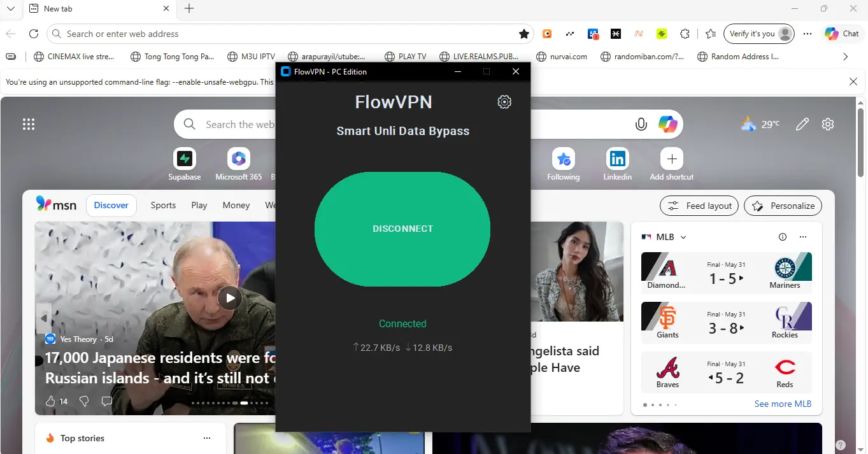Open the Diamondbacks vs Mariners score
Viewport: 868px width, 454px height.
[x=726, y=272]
